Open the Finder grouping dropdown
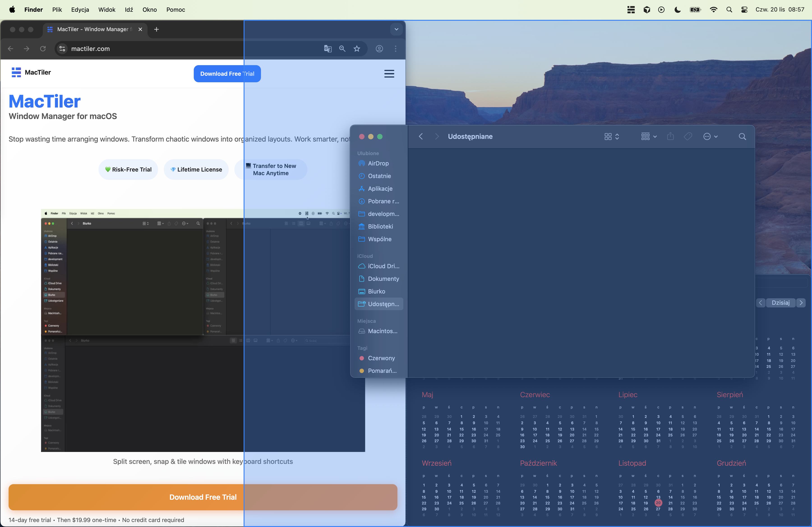 [648, 137]
